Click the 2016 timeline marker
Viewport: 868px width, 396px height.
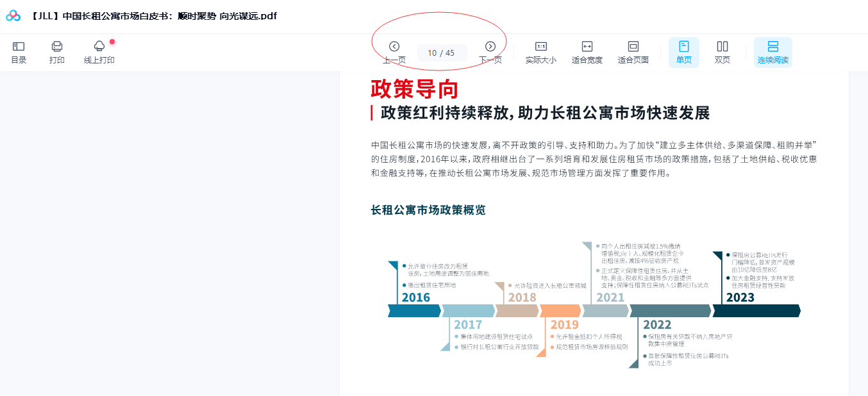416,297
